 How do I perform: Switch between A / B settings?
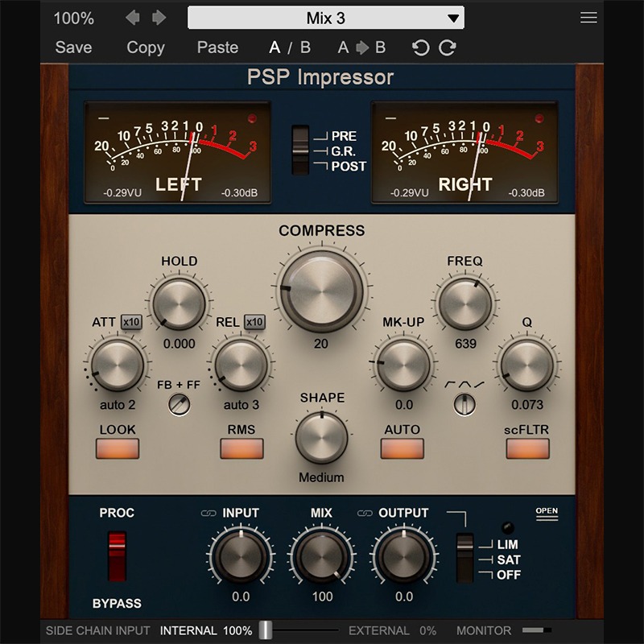pos(290,47)
